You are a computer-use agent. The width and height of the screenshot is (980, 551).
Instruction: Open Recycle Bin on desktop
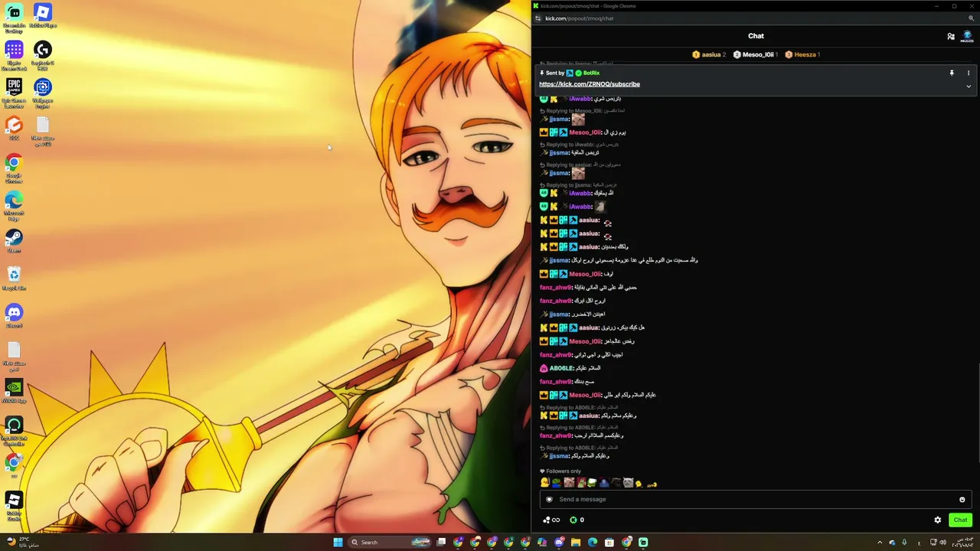point(14,279)
